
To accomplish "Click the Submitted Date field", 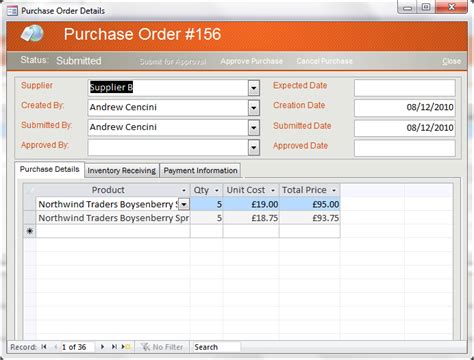I will (x=404, y=128).
